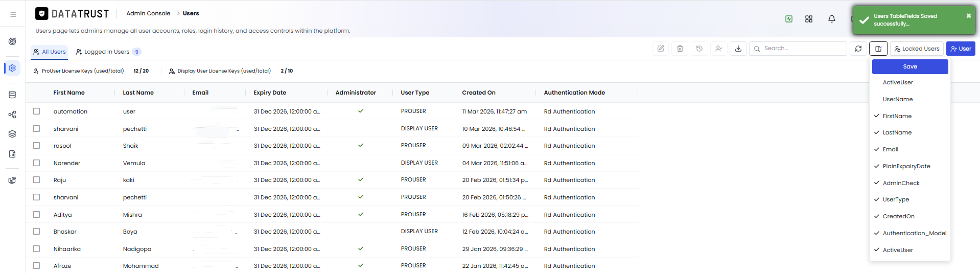Sort by Email column header

point(200,93)
